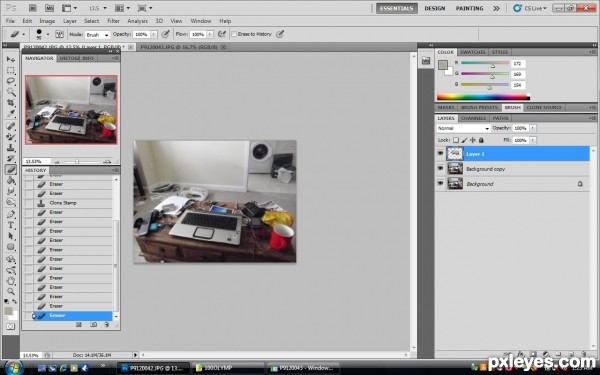Select the Hand tool
This screenshot has width=600, height=375.
[11, 281]
